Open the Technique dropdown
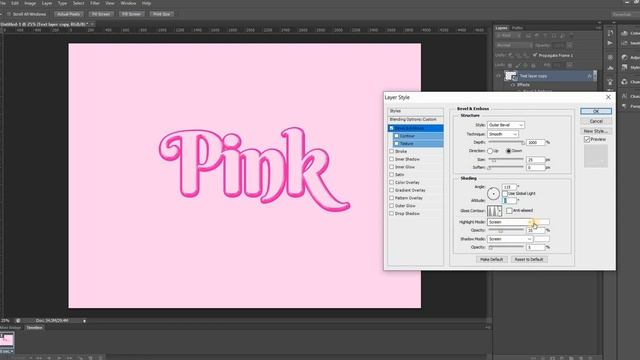640x360 pixels. 503,134
